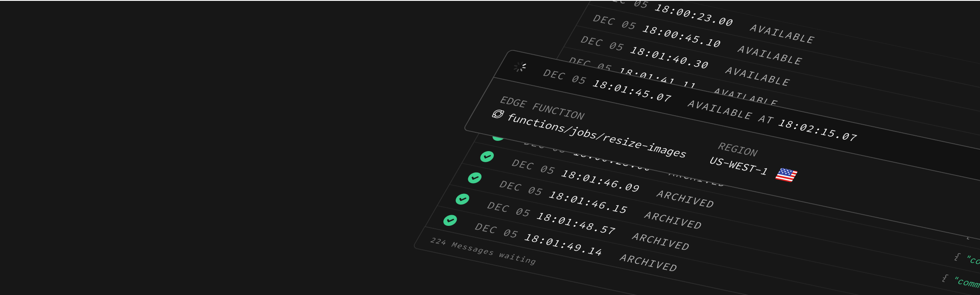The width and height of the screenshot is (980, 295).
Task: Select the US-WEST-1 region value
Action: coord(738,166)
